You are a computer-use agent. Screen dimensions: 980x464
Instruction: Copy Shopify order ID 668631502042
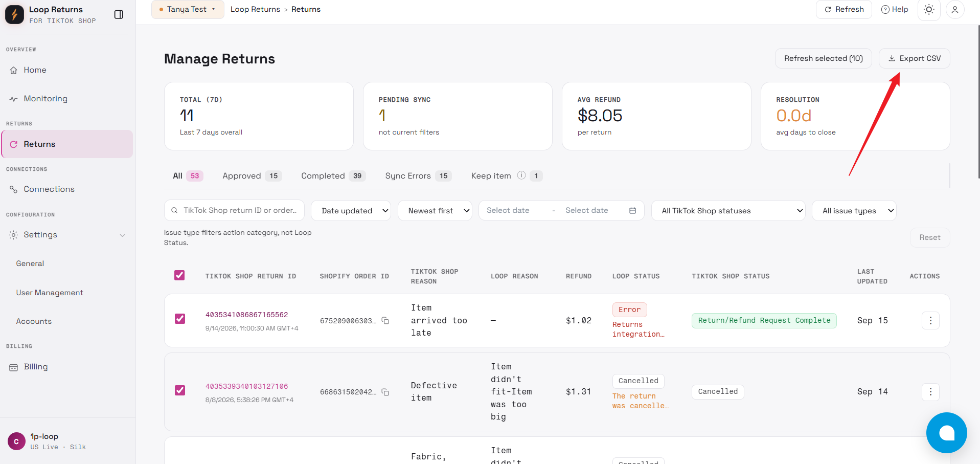385,392
